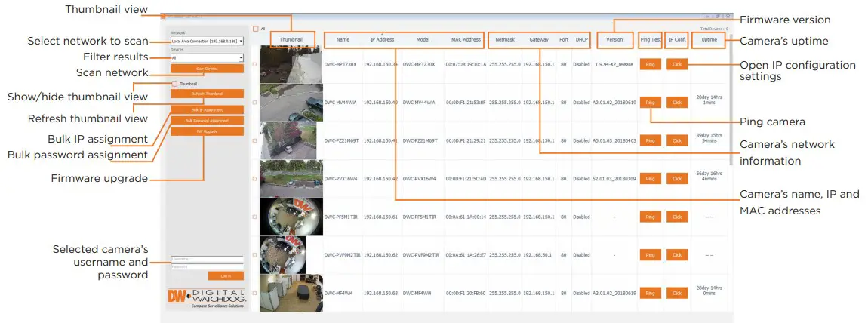
Task: Select checkbox for DWC-MF4Wi4 row
Action: click(x=254, y=293)
